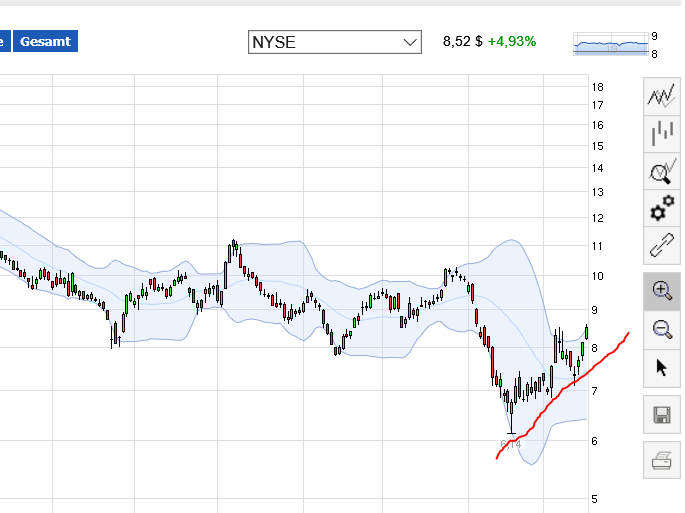Click the partially visible tab left of Gesamt
Viewport: 685px width, 513px height.
pos(3,42)
